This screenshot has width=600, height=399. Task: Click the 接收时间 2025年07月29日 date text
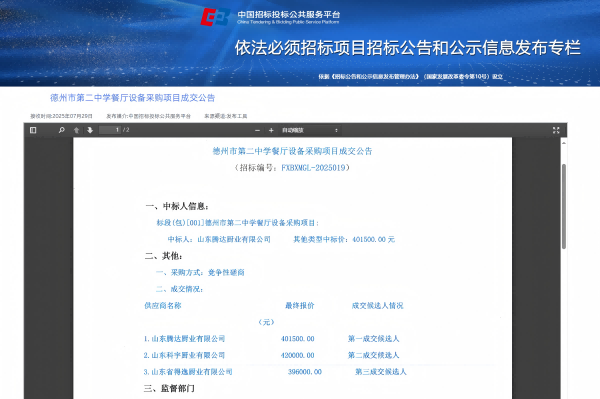point(61,116)
